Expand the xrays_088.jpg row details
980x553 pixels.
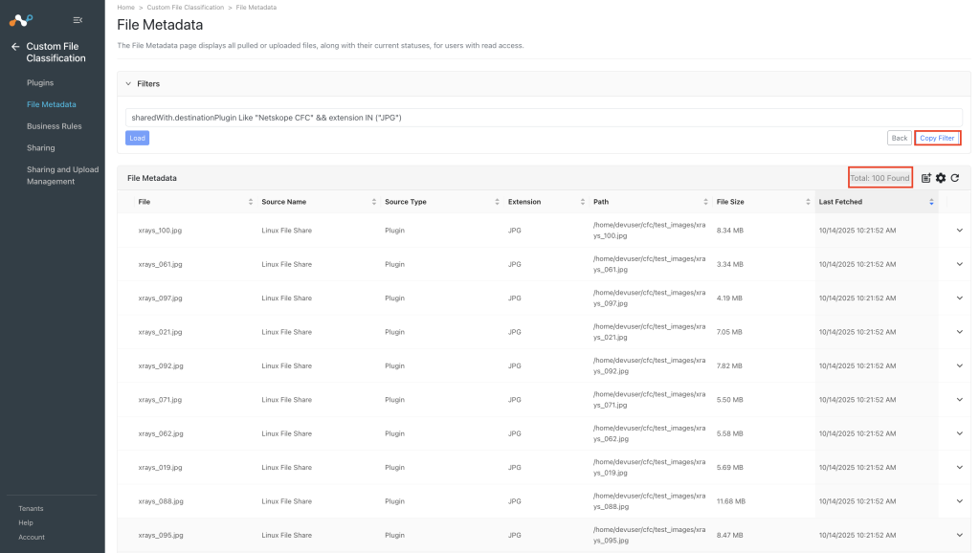pyautogui.click(x=959, y=501)
